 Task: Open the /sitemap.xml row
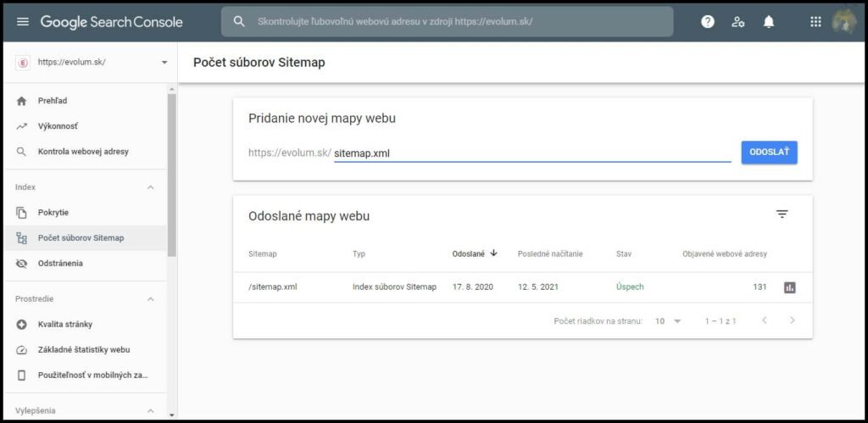pyautogui.click(x=522, y=287)
